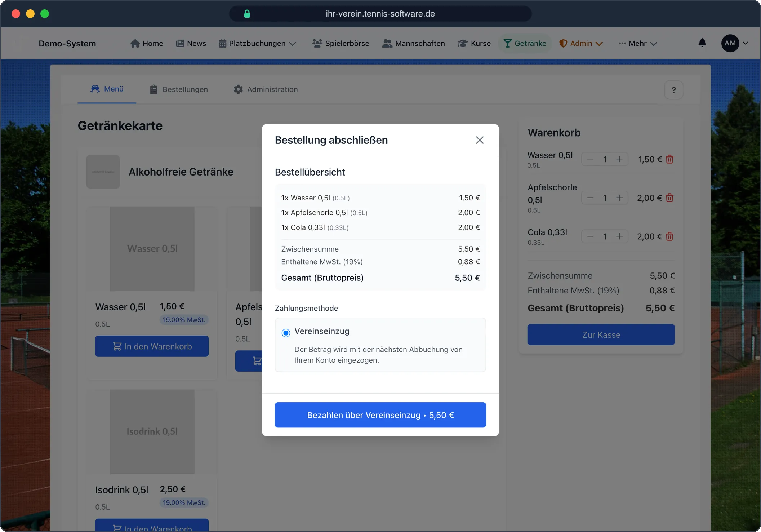Click the Alkoholfreie Getränke category thumbnail
Viewport: 761px width, 532px height.
(103, 172)
